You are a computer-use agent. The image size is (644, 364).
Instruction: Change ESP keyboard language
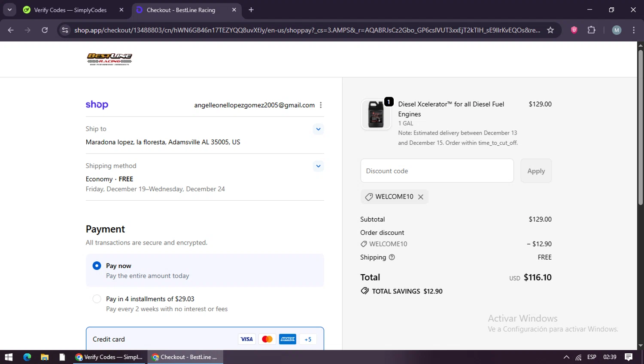point(592,357)
